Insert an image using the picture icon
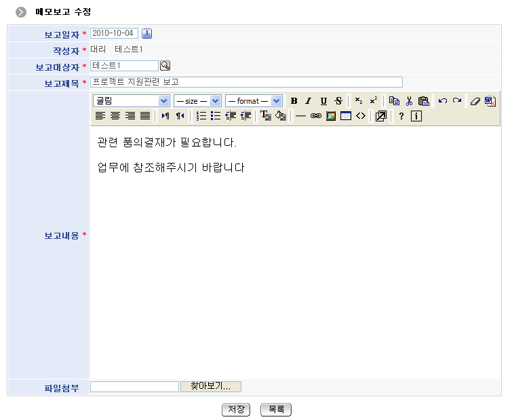The width and height of the screenshot is (512, 420). point(331,116)
